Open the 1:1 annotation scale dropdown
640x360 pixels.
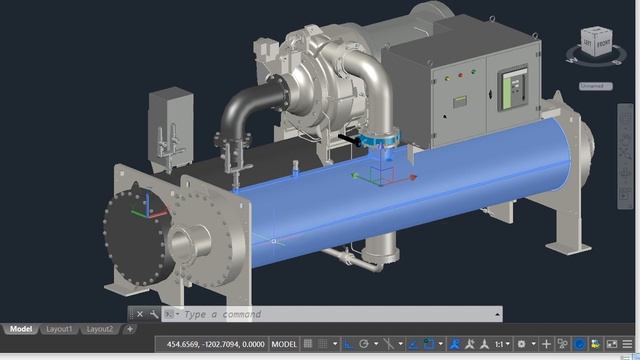tap(502, 344)
